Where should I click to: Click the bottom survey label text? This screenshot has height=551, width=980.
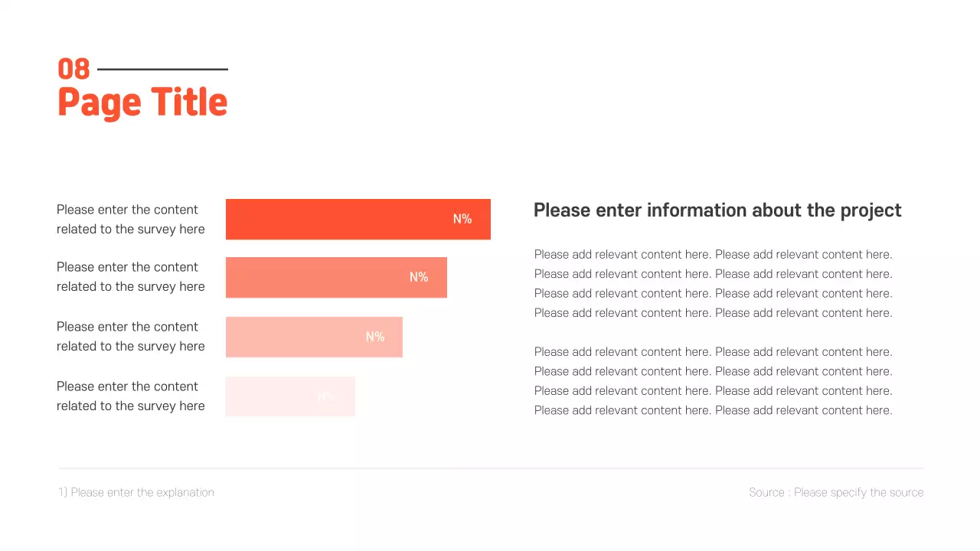[131, 396]
